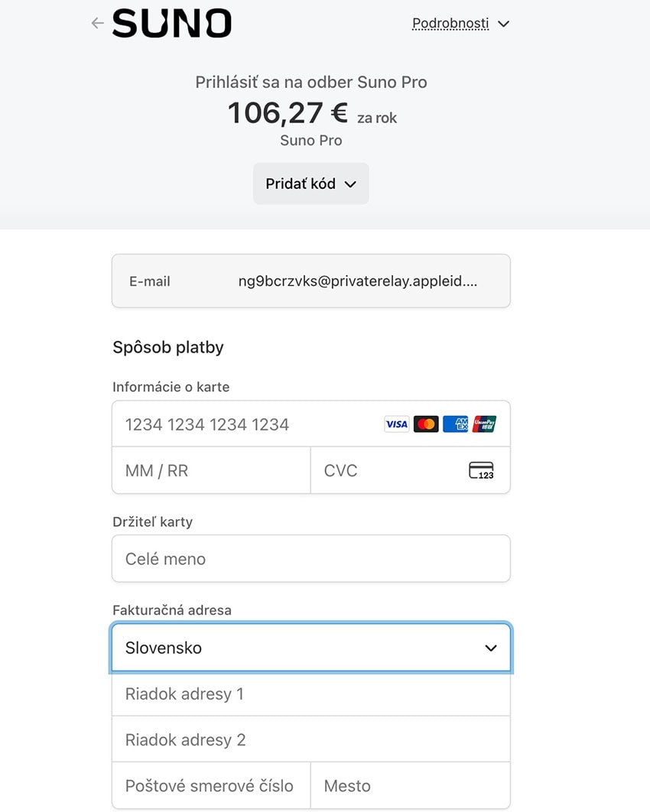The image size is (650, 812).
Task: Click the American Express icon
Action: [x=455, y=424]
